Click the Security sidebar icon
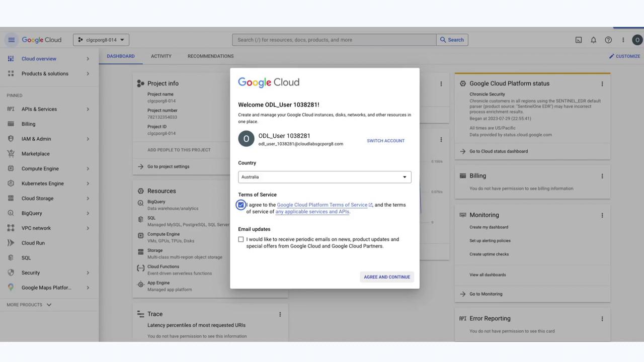This screenshot has width=644, height=362. click(11, 273)
